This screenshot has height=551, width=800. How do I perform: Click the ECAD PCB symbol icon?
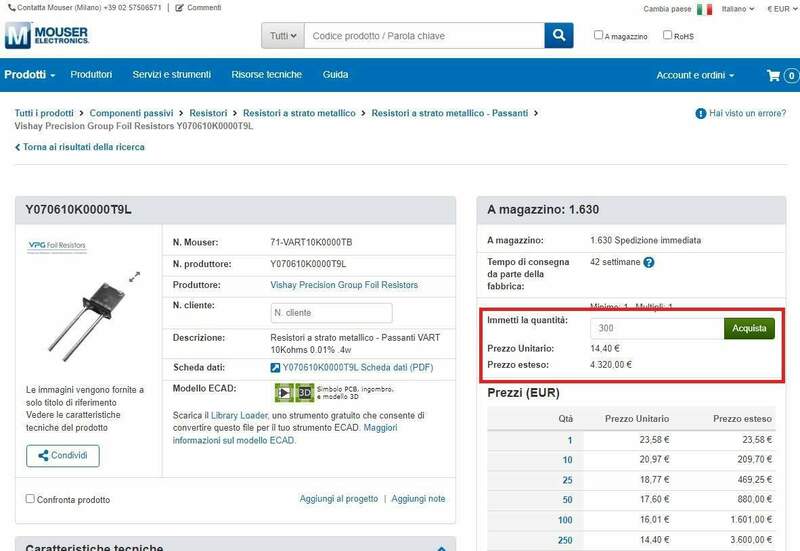(x=281, y=391)
